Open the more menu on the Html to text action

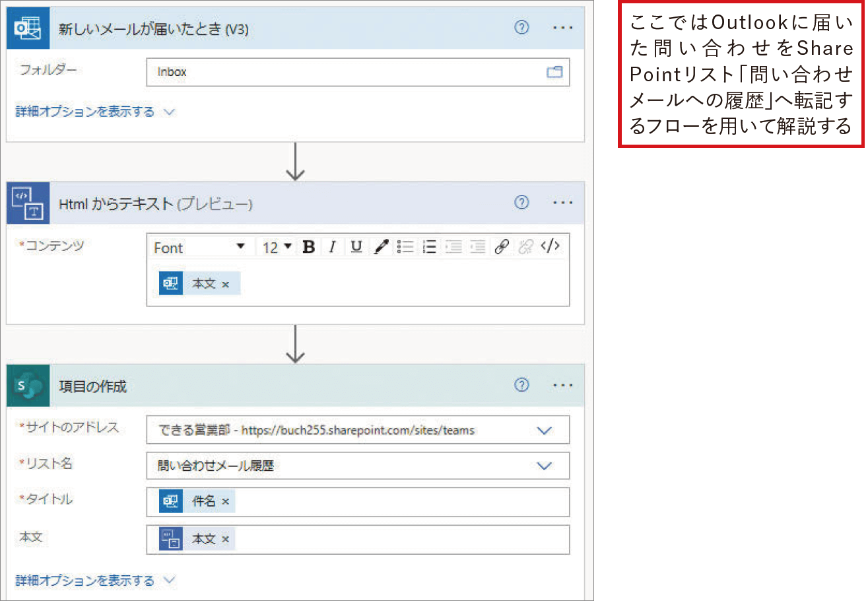pos(562,203)
